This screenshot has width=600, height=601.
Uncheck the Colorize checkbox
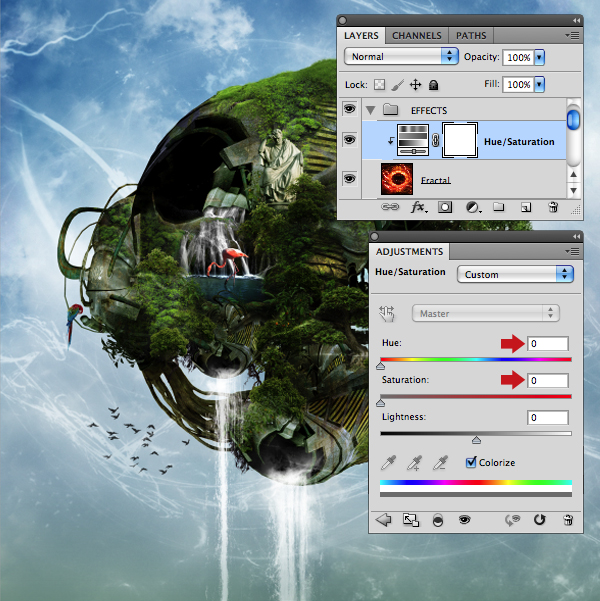click(x=471, y=462)
